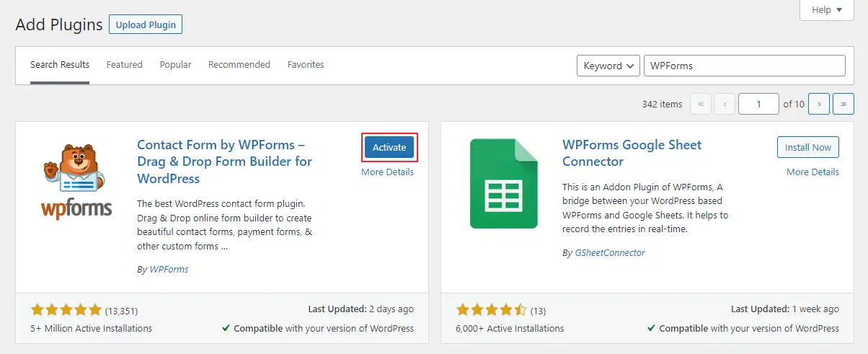
Task: Install WPForms Google Sheet Connector now
Action: (808, 147)
